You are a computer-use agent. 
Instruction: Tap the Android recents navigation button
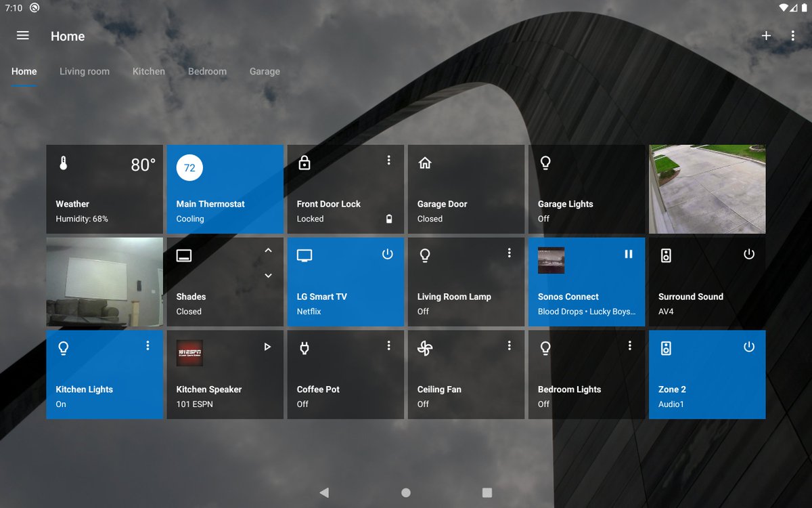(487, 492)
